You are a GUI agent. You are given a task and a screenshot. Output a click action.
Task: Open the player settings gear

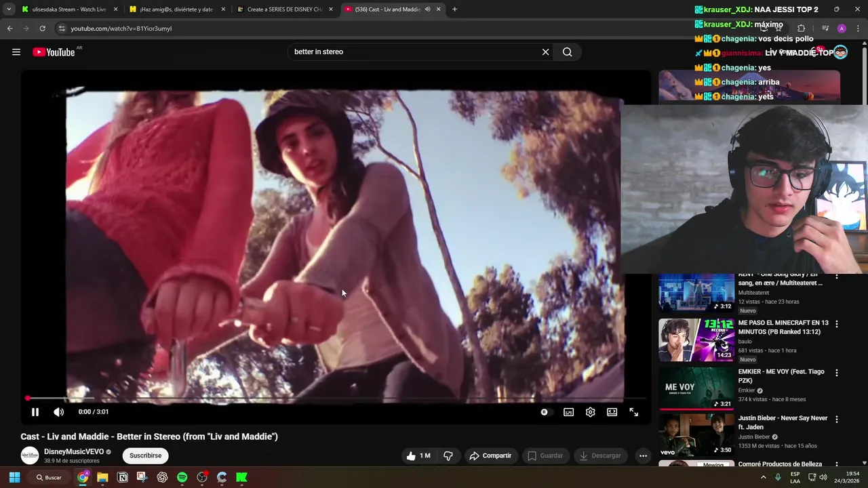pos(590,412)
